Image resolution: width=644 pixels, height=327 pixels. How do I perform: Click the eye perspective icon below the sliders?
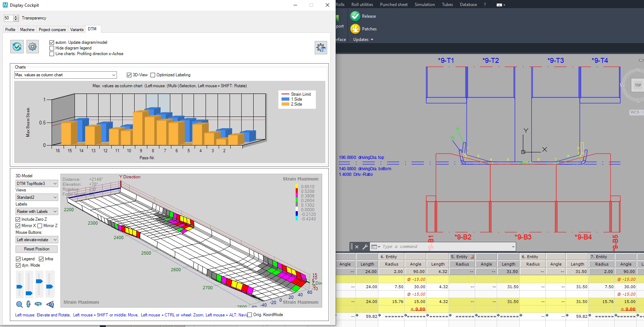pyautogui.click(x=50, y=304)
